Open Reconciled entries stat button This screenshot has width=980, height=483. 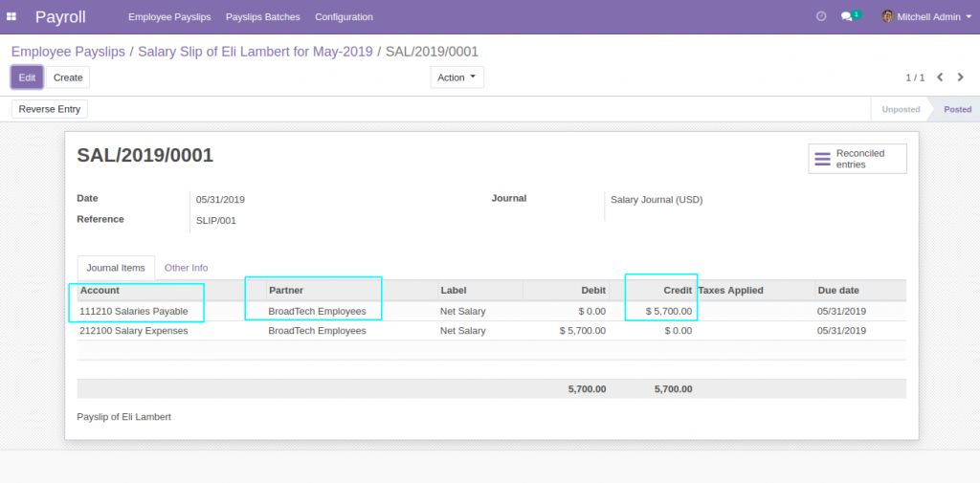857,159
